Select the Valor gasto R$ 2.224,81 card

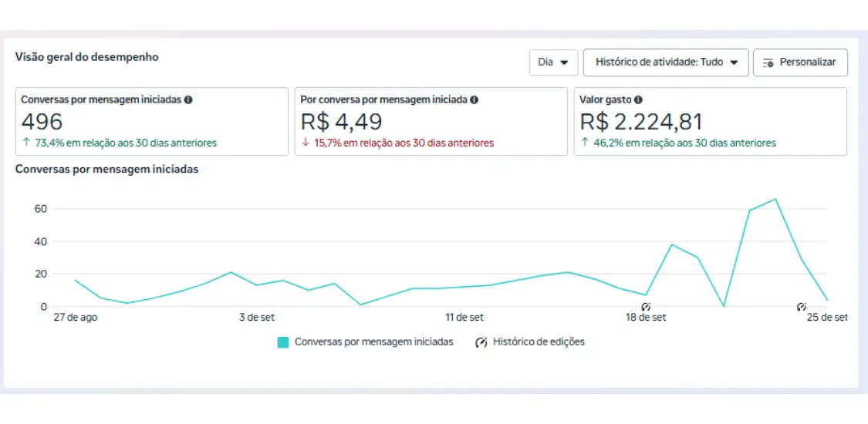(x=710, y=121)
